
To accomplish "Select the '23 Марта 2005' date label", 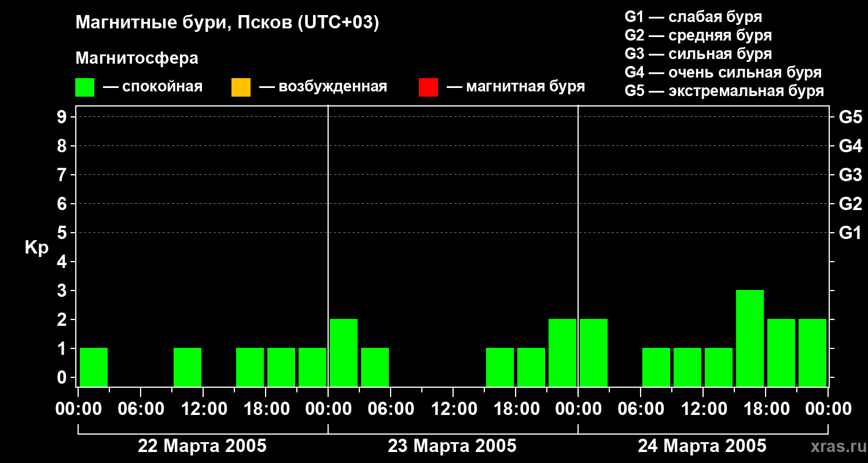I will point(452,446).
